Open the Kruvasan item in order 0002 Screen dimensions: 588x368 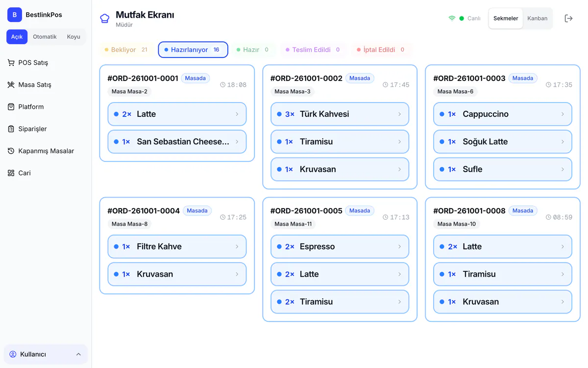(340, 169)
